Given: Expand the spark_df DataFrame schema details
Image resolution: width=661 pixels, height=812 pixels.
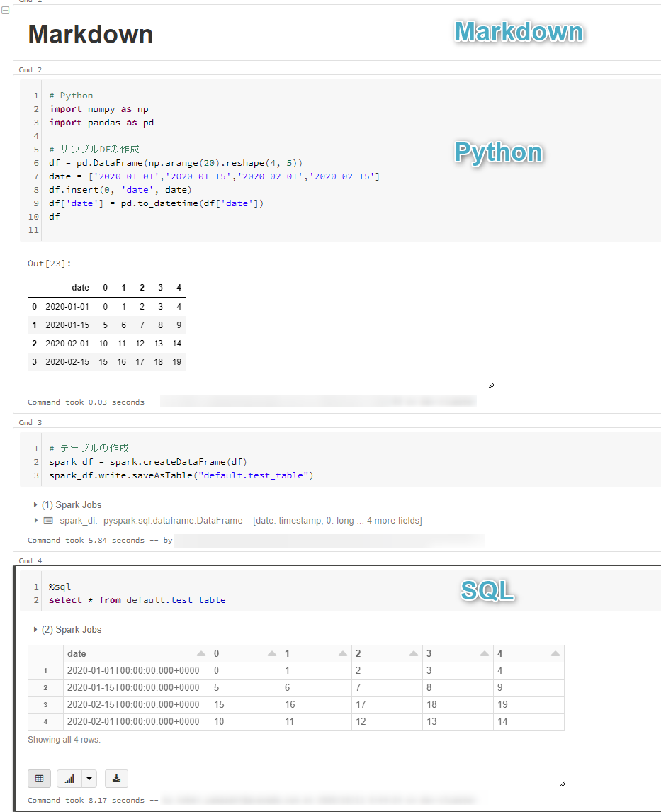Looking at the screenshot, I should (35, 521).
